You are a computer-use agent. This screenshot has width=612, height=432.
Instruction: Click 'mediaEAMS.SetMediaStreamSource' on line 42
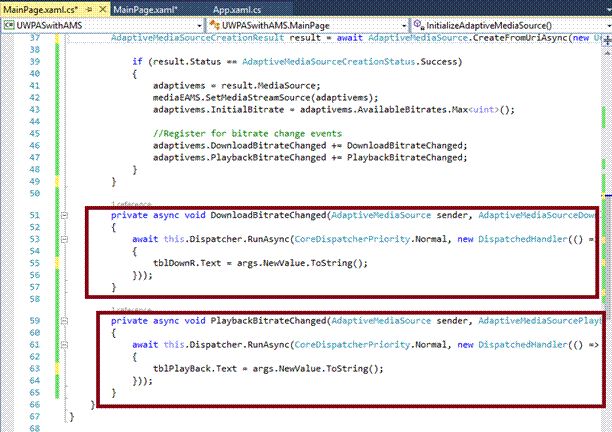(233, 98)
